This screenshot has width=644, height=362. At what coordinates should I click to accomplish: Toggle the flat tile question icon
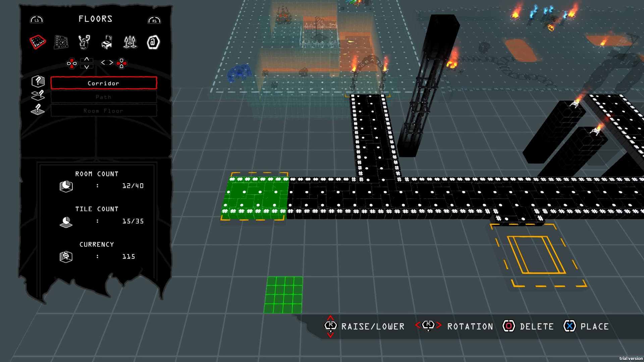[x=38, y=109]
